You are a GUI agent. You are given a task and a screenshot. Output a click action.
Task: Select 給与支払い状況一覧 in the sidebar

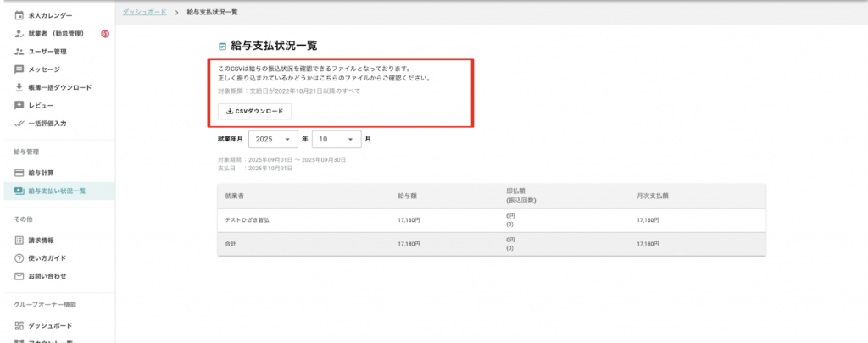point(56,191)
